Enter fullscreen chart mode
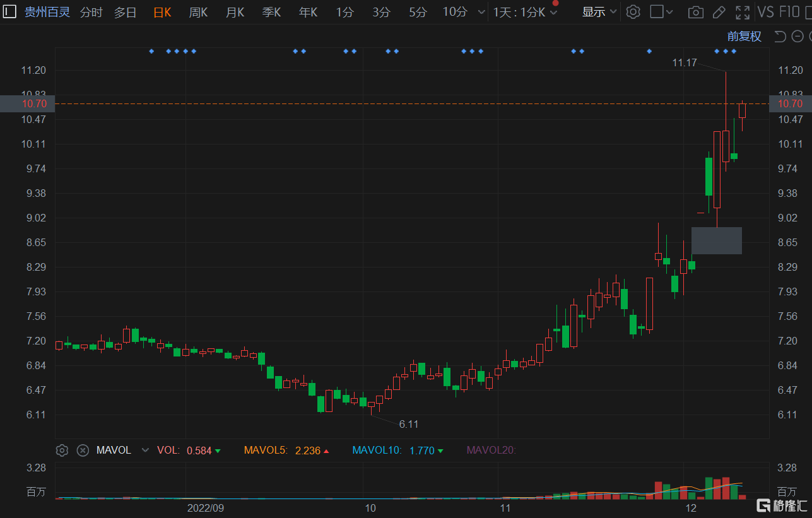 point(743,12)
